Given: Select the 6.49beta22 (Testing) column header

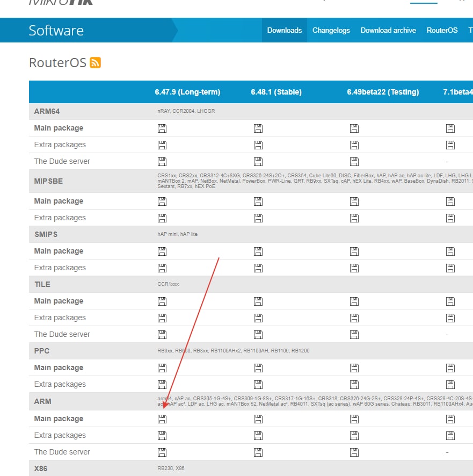Looking at the screenshot, I should click(x=383, y=92).
